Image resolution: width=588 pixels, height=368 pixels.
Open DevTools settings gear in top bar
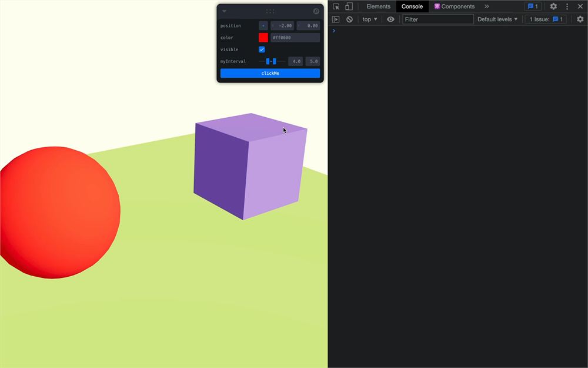(553, 6)
